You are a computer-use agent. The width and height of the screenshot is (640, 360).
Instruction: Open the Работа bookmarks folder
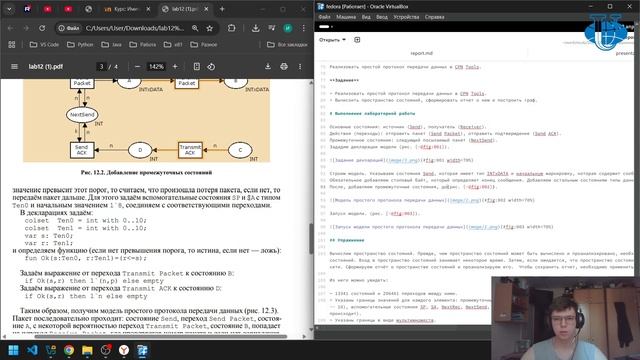coord(143,44)
